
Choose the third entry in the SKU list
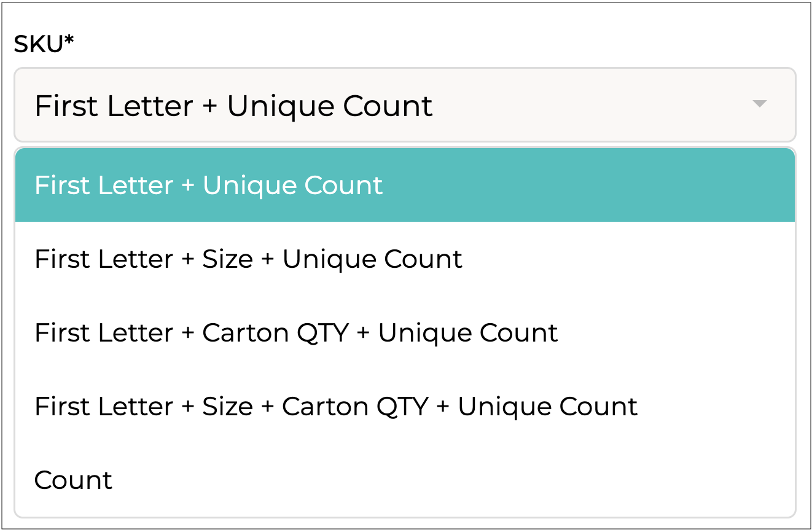click(296, 333)
